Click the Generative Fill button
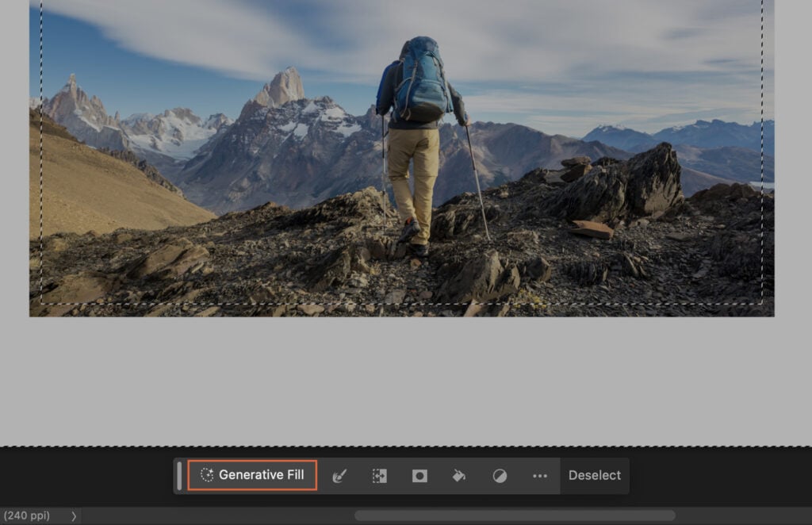Image resolution: width=812 pixels, height=525 pixels. tap(252, 475)
